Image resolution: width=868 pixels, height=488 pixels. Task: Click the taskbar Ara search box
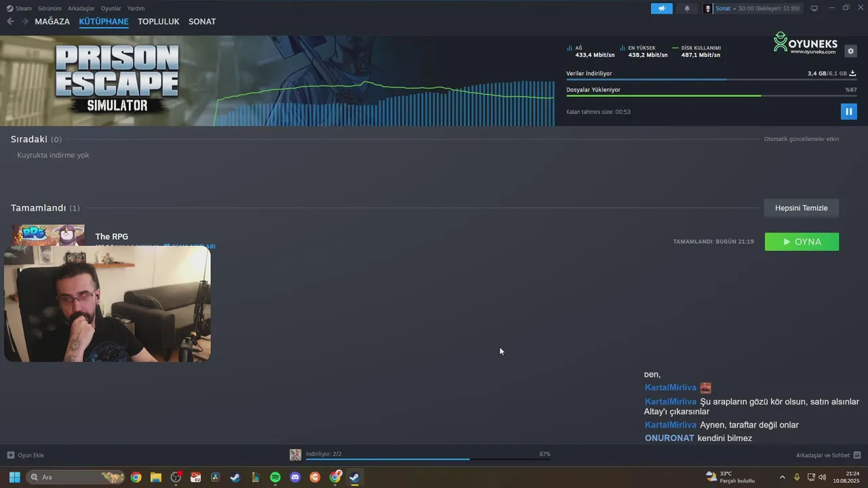(75, 477)
